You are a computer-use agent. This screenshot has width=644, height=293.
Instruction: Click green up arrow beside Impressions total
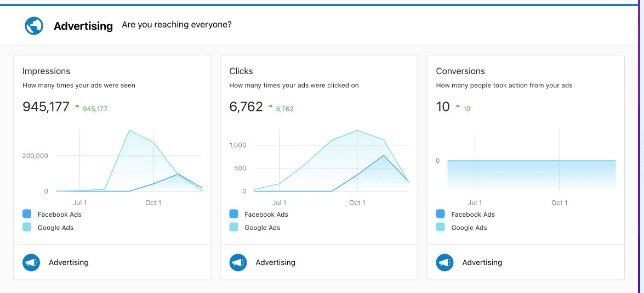click(77, 106)
